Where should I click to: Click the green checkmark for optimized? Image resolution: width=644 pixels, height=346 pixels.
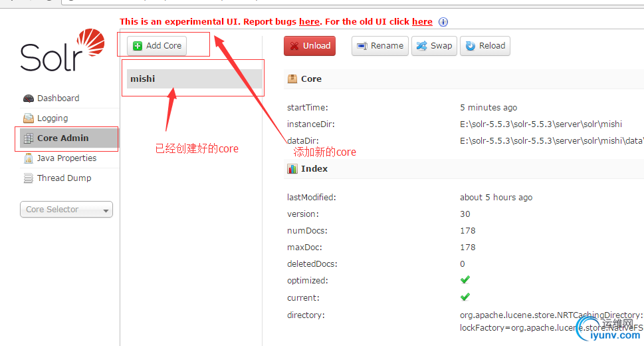click(x=465, y=279)
